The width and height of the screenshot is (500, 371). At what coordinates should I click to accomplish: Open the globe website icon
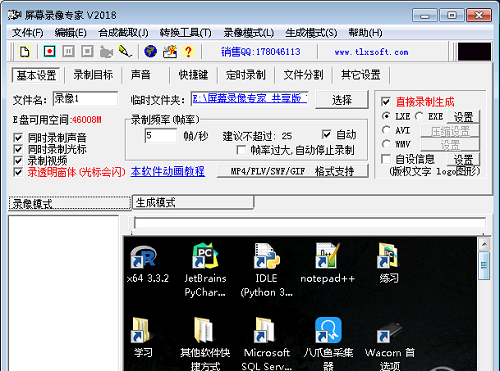click(x=151, y=51)
